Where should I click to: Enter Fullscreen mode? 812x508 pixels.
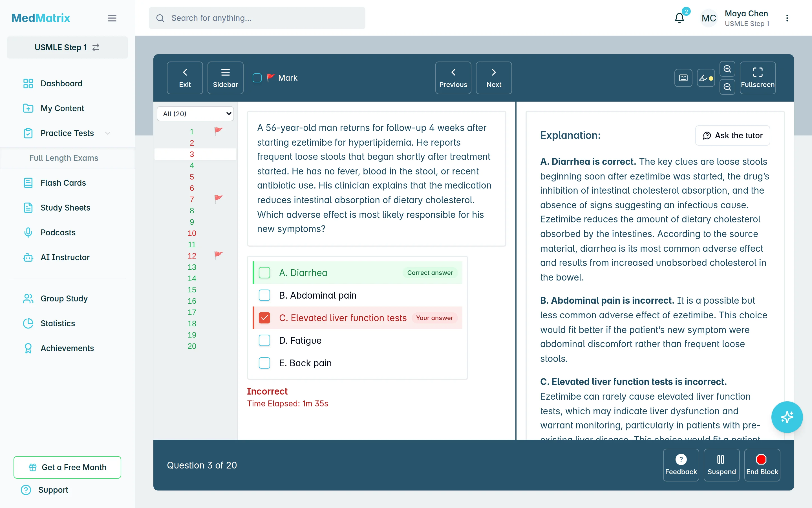758,78
